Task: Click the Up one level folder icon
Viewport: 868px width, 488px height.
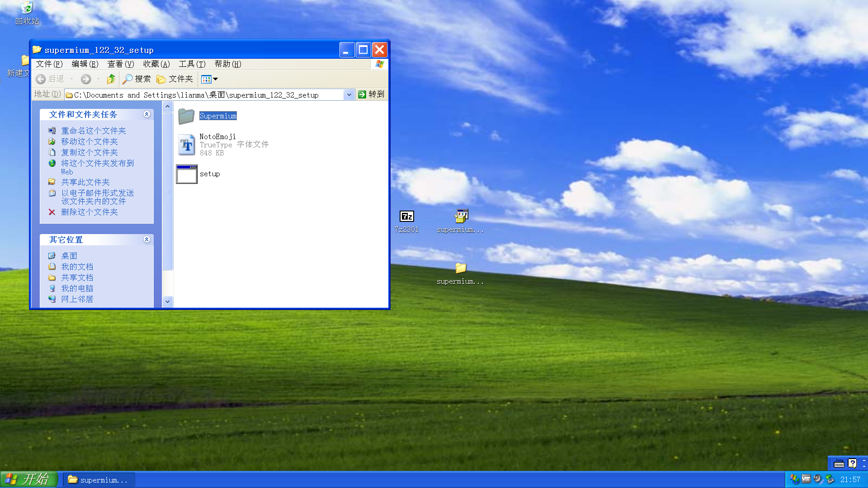Action: point(111,79)
